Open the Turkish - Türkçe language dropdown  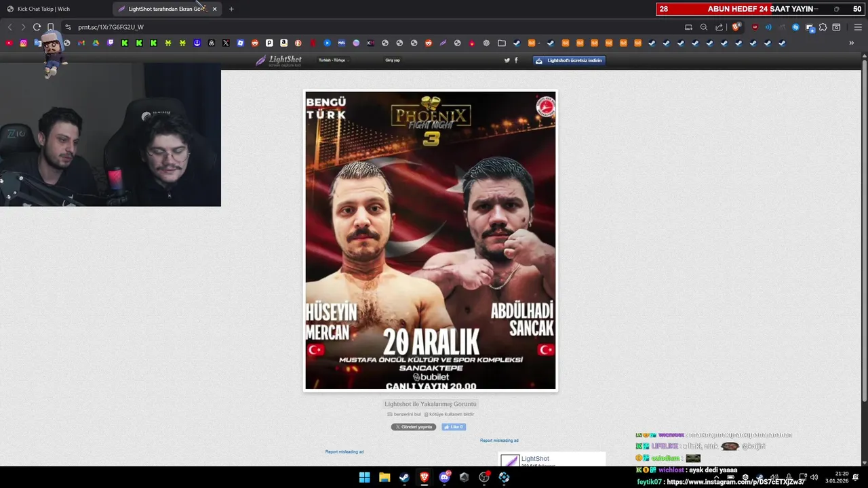point(333,60)
